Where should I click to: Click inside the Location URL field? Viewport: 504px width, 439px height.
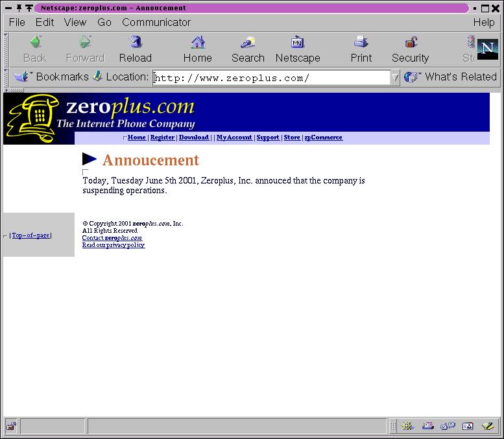pyautogui.click(x=271, y=78)
